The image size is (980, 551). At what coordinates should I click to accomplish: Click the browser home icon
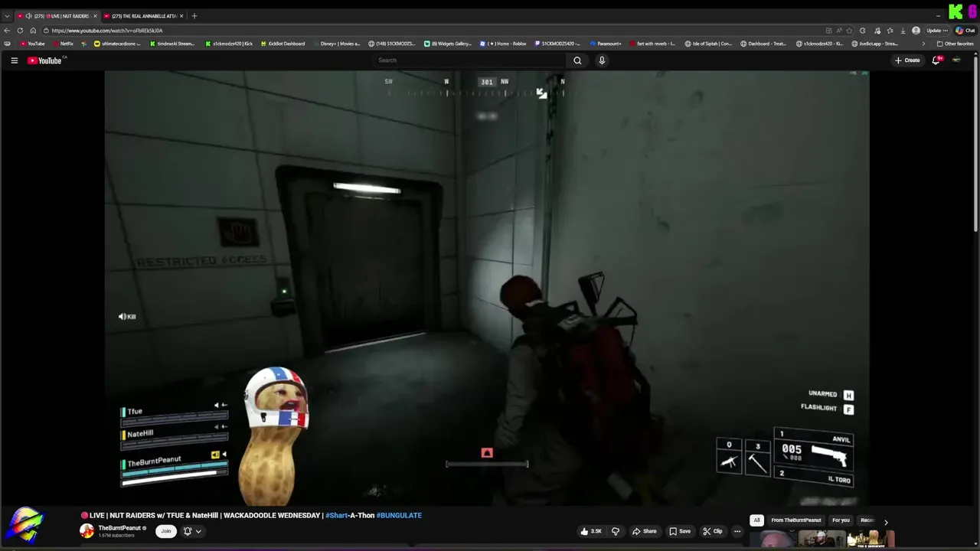point(33,31)
